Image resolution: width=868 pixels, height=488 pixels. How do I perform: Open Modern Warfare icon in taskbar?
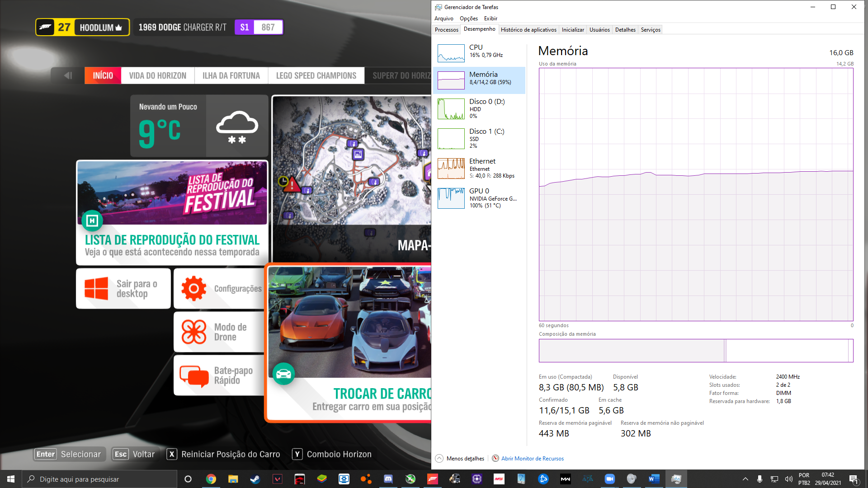point(566,479)
